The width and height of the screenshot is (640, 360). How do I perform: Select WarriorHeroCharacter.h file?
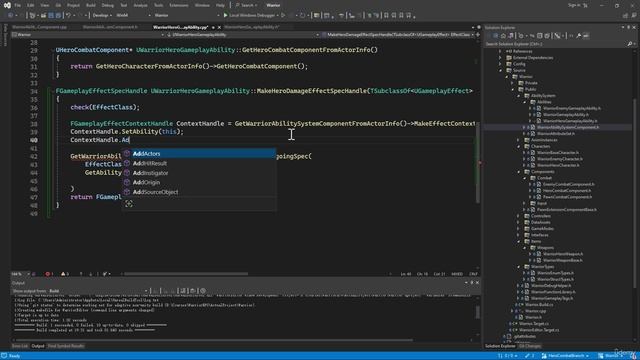(558, 165)
